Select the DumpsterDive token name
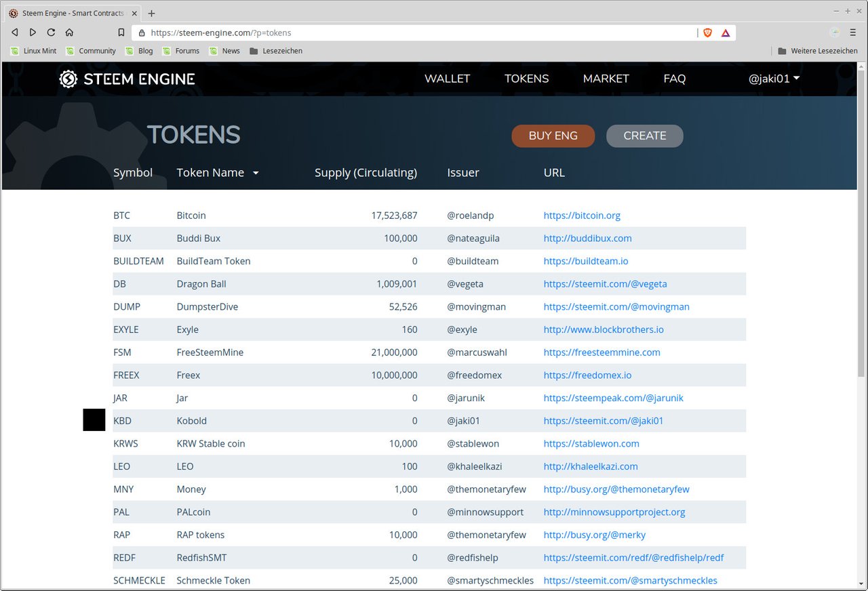The width and height of the screenshot is (868, 591). [x=208, y=307]
